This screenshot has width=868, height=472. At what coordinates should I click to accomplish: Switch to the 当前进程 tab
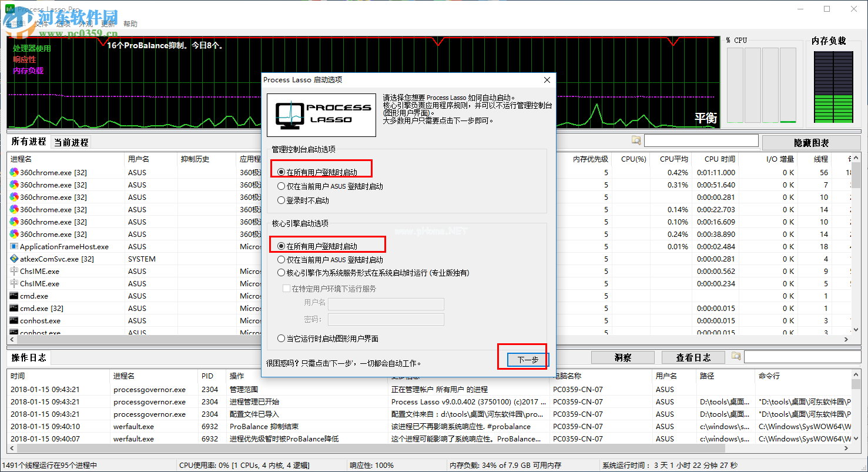(x=71, y=142)
